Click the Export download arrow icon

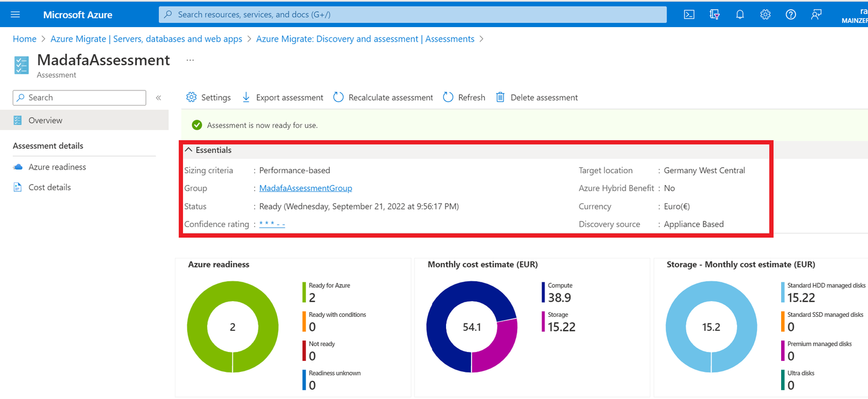(246, 97)
